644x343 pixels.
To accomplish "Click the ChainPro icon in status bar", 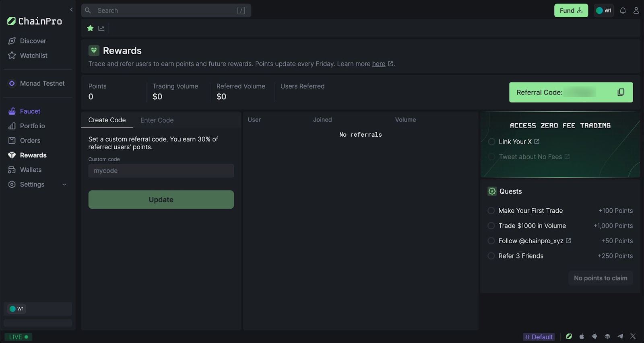I will point(569,337).
